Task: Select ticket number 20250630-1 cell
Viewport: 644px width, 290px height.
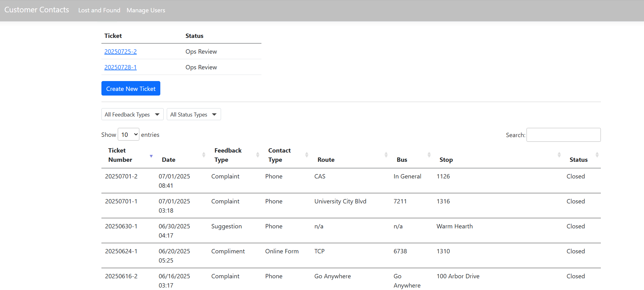Action: [121, 226]
